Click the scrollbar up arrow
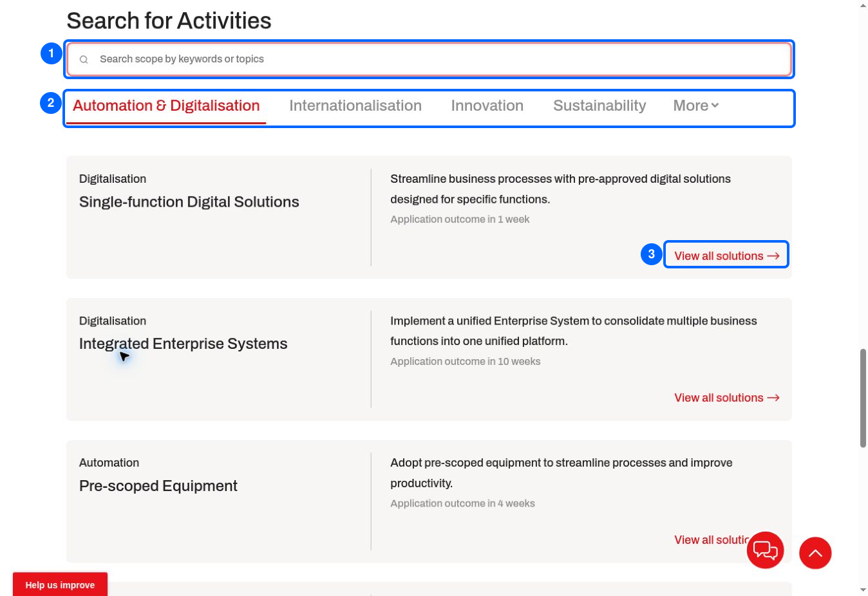This screenshot has width=868, height=596. (863, 5)
